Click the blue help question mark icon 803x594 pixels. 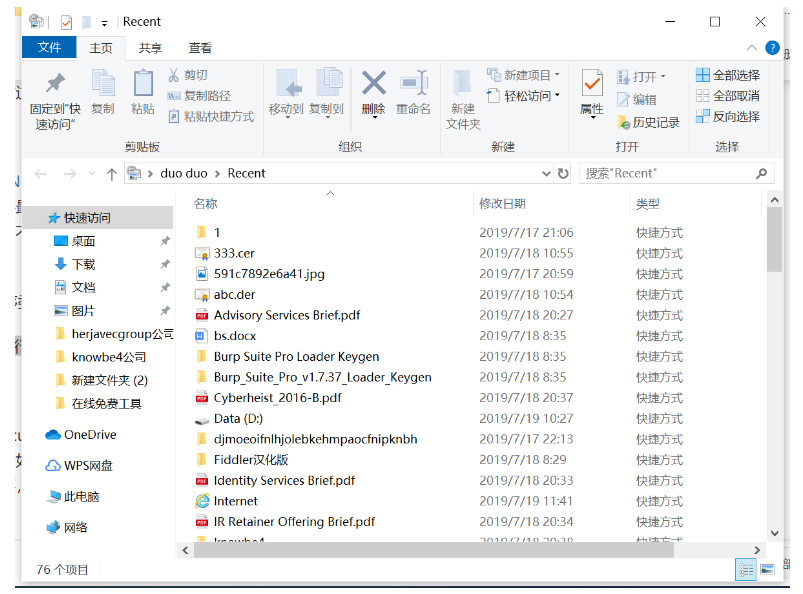[x=772, y=48]
